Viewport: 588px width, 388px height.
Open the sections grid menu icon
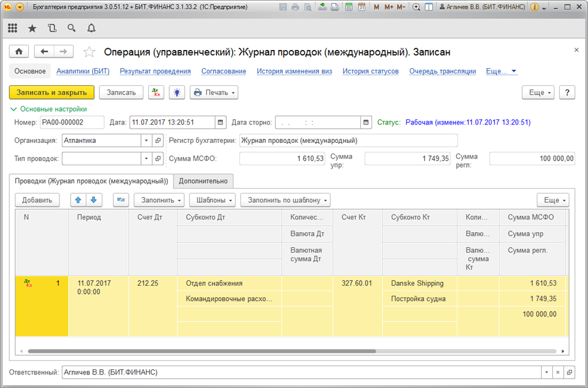click(13, 28)
